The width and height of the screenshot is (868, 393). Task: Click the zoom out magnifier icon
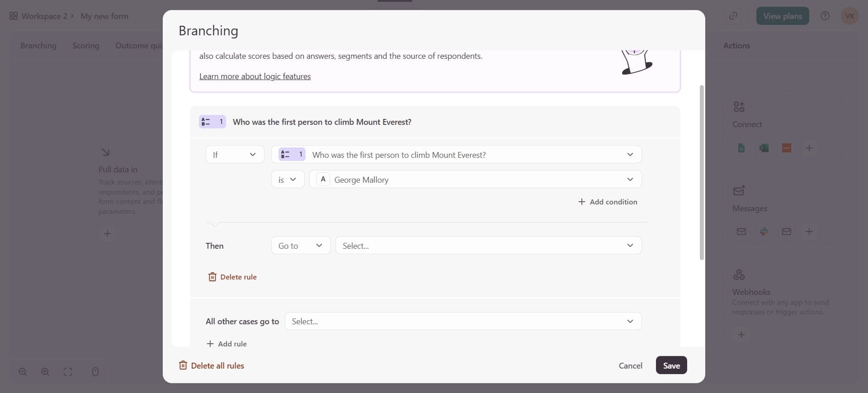23,372
